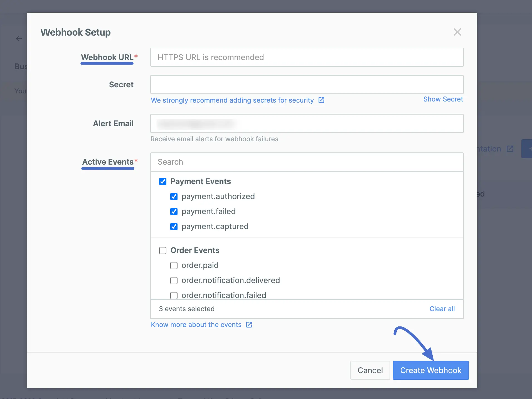Check the order.notification.failed event
This screenshot has height=399, width=532.
coord(174,295)
